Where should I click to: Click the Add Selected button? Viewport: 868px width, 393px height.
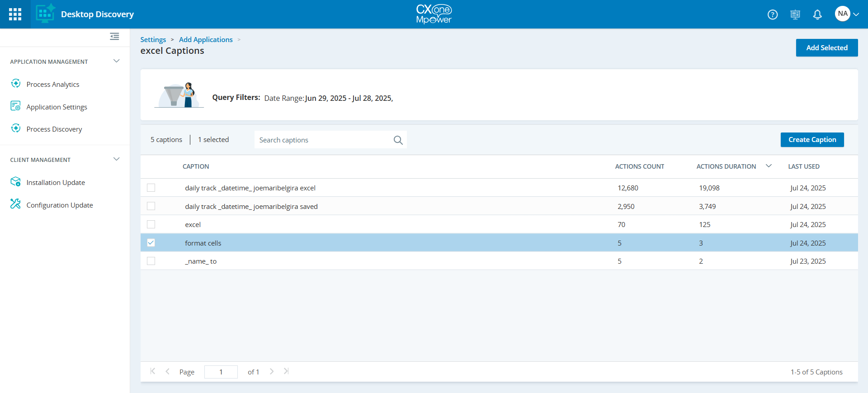(x=826, y=48)
